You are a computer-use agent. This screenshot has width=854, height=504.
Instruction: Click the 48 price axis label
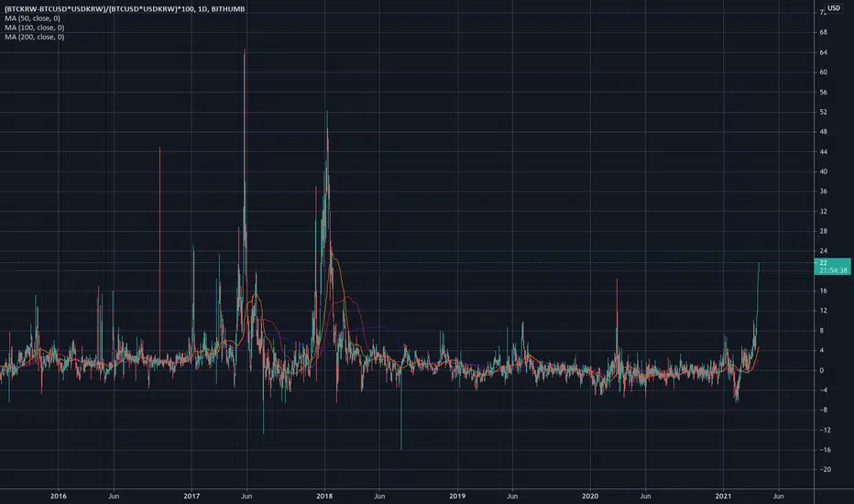[823, 131]
